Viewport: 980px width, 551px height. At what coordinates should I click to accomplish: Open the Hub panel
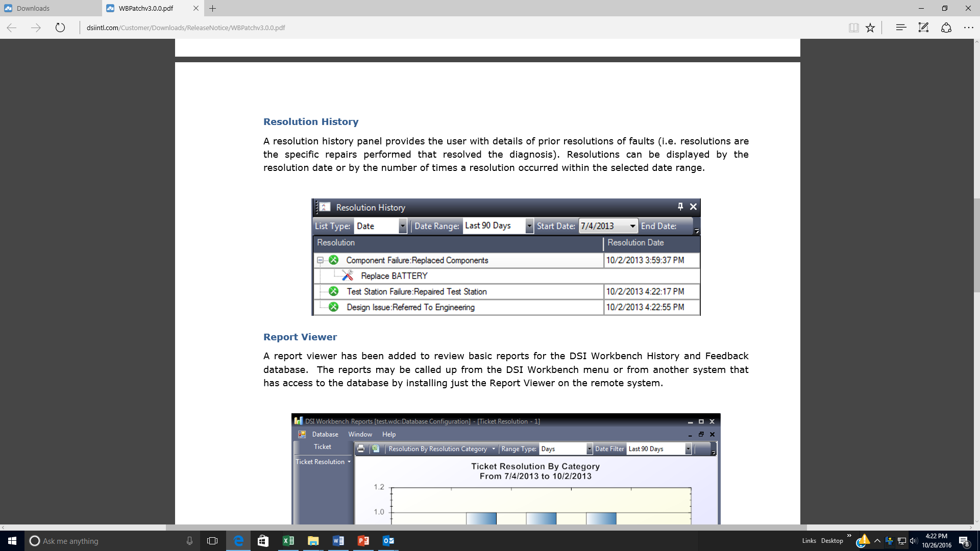(901, 28)
